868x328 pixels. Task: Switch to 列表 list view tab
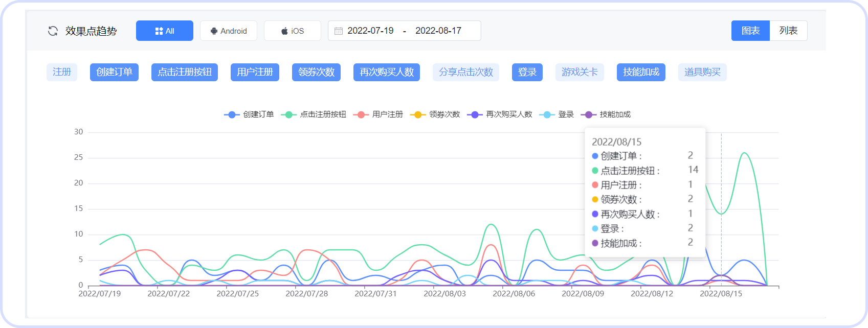tap(788, 31)
